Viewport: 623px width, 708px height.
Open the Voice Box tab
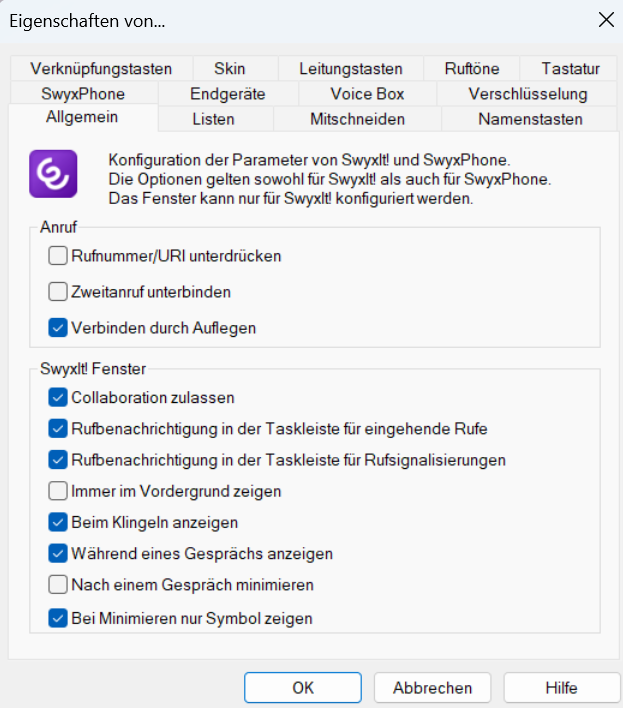pyautogui.click(x=367, y=94)
